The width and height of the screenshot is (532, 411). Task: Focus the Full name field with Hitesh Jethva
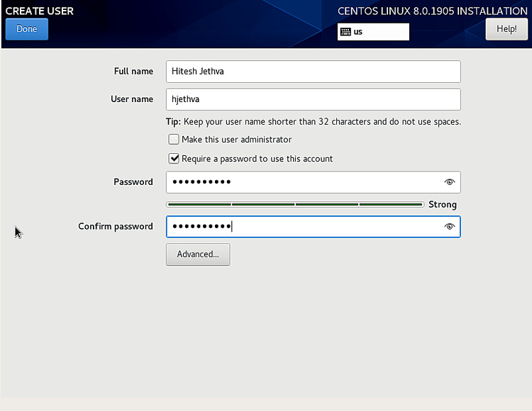pyautogui.click(x=313, y=72)
